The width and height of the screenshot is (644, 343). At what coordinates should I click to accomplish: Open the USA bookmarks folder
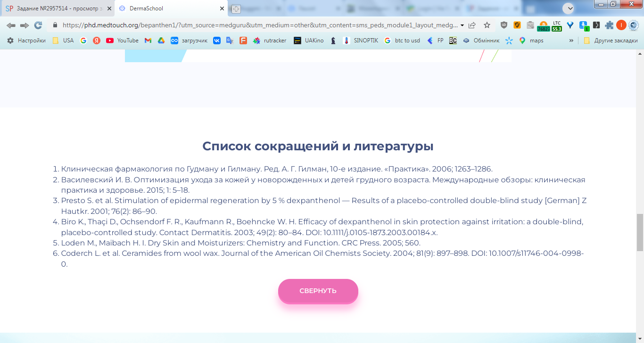point(63,41)
